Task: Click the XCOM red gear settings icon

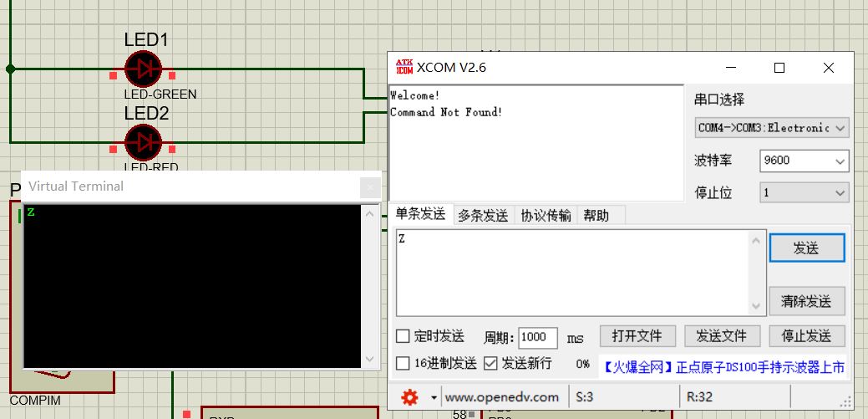Action: [x=409, y=397]
